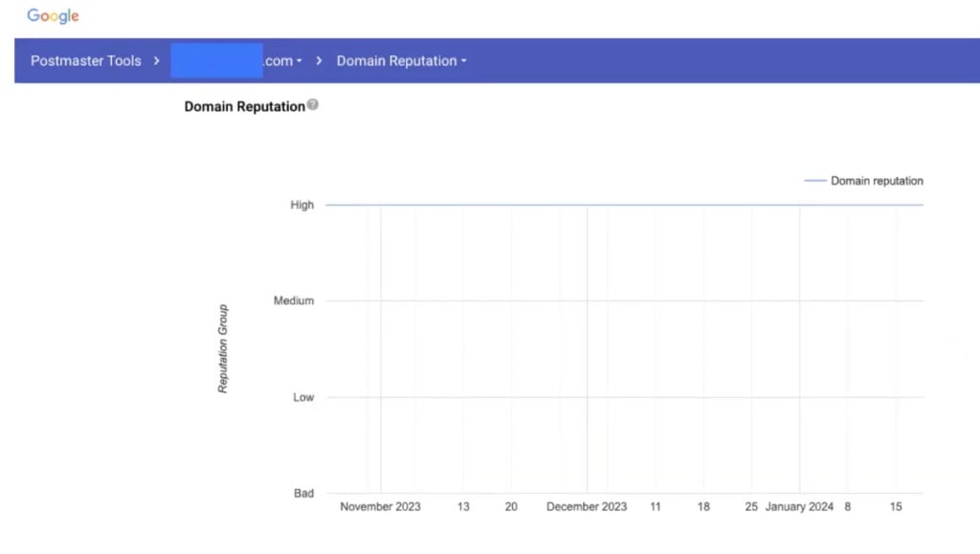Click the 13 date label in November
The height and width of the screenshot is (554, 980).
click(x=463, y=506)
